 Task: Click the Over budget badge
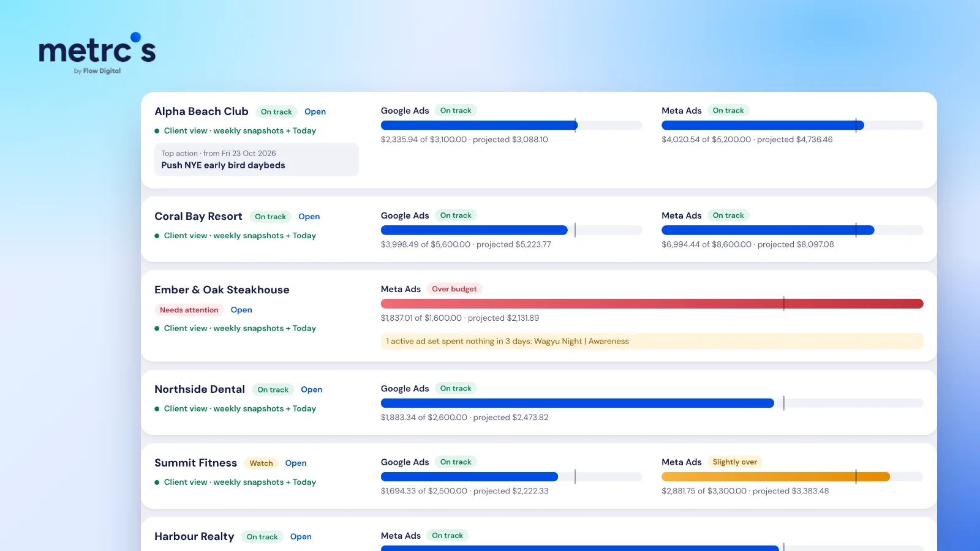[x=454, y=289]
